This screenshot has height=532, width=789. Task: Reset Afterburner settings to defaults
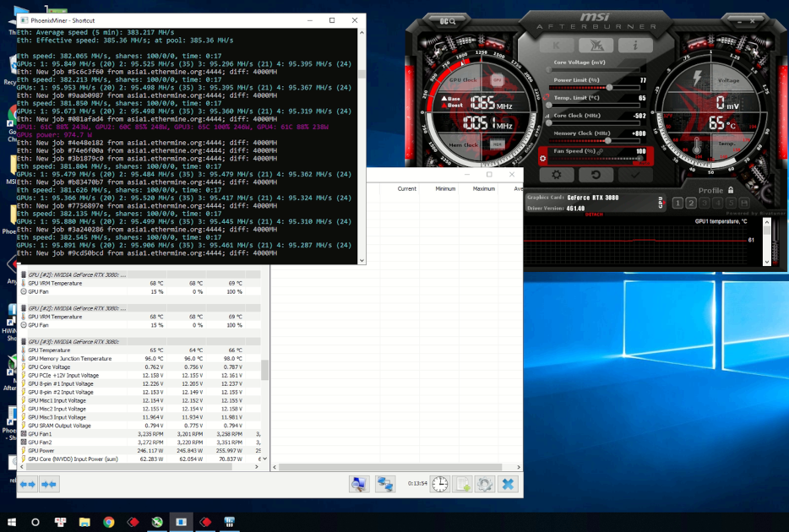click(x=596, y=175)
